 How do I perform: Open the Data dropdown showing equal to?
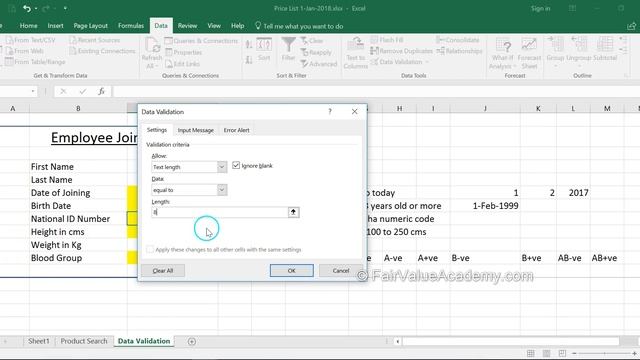tap(222, 190)
